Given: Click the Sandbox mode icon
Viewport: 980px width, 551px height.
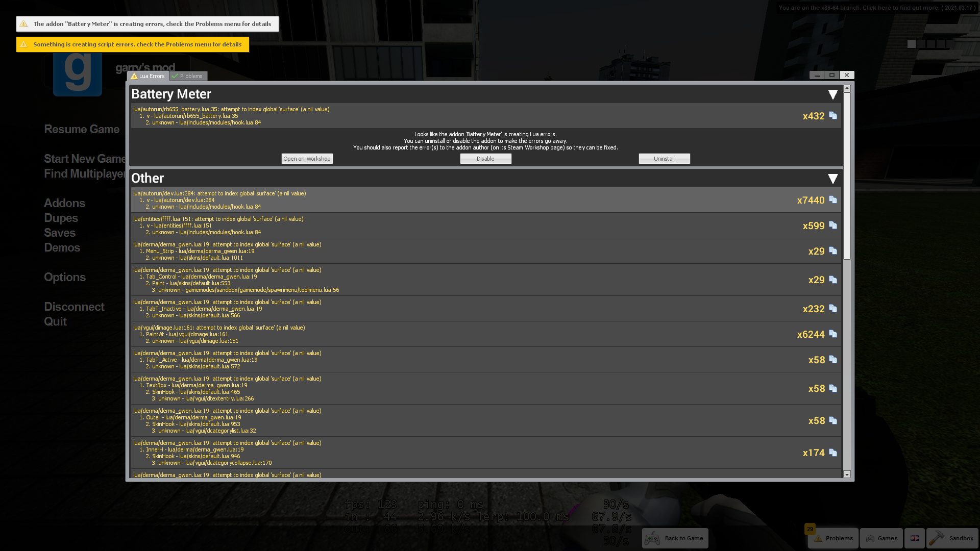Looking at the screenshot, I should pos(937,538).
